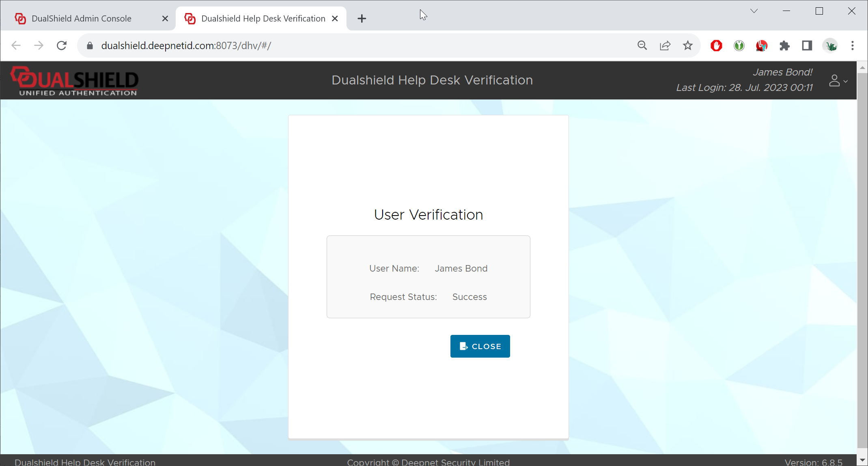Go back to previous page
This screenshot has height=466, width=868.
[x=16, y=45]
